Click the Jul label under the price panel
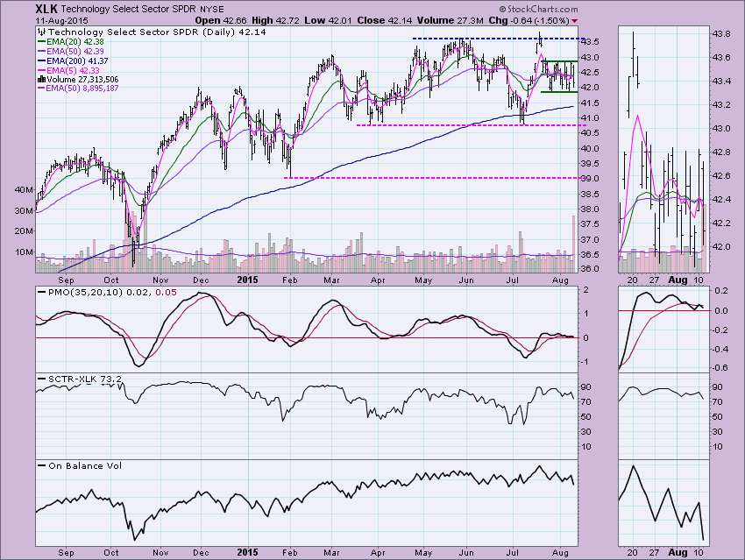The height and width of the screenshot is (560, 745). tap(512, 280)
